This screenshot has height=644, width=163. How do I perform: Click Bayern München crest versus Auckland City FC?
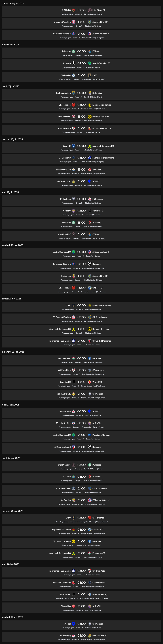pos(74,22)
